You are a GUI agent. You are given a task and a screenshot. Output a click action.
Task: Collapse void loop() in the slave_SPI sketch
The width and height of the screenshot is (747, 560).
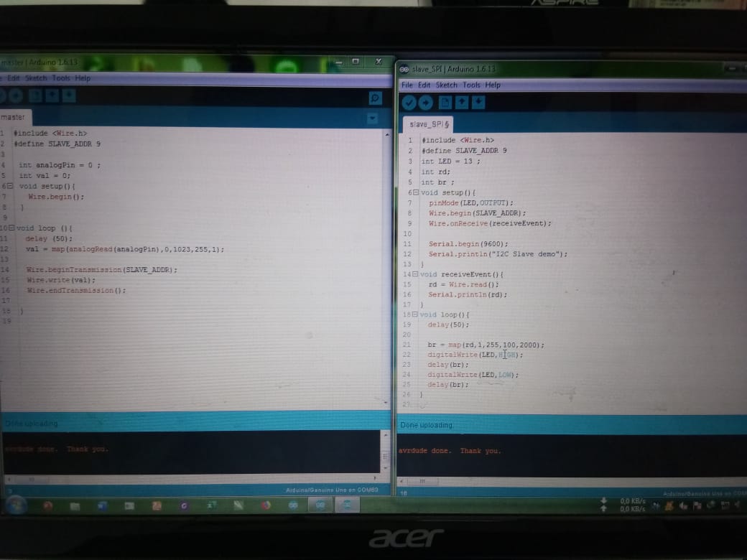tap(414, 314)
